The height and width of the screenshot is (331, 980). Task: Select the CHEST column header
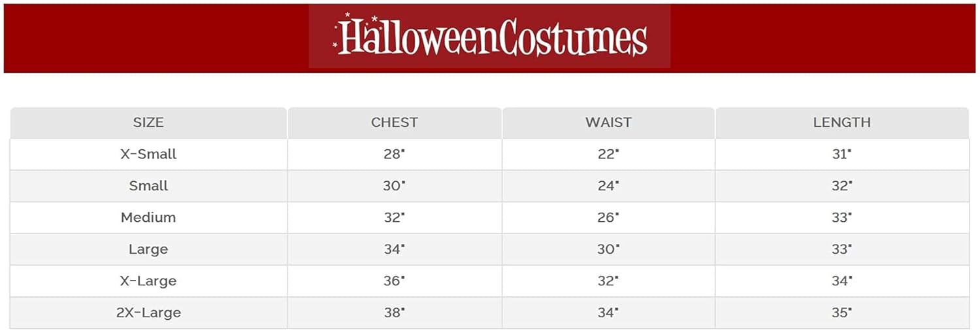coord(394,122)
